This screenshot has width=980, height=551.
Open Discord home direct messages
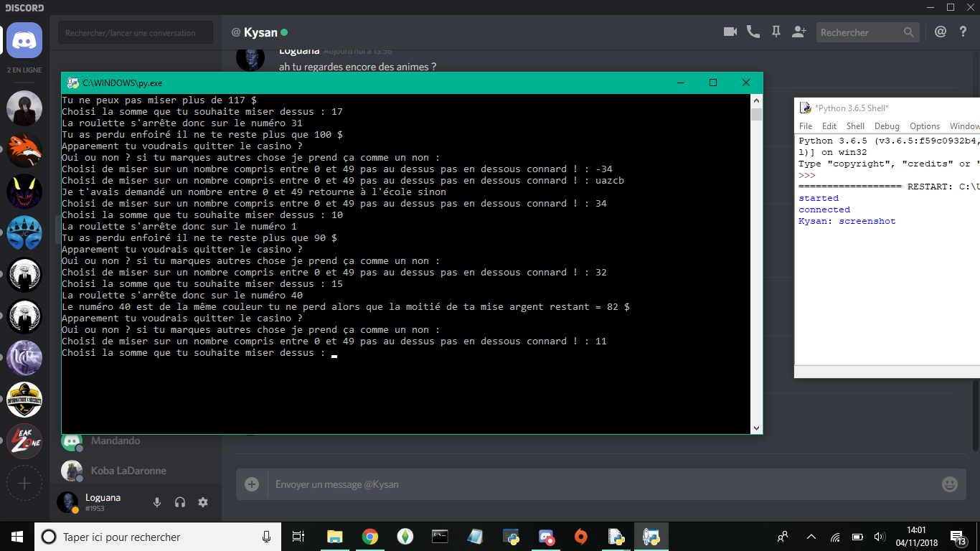point(24,40)
